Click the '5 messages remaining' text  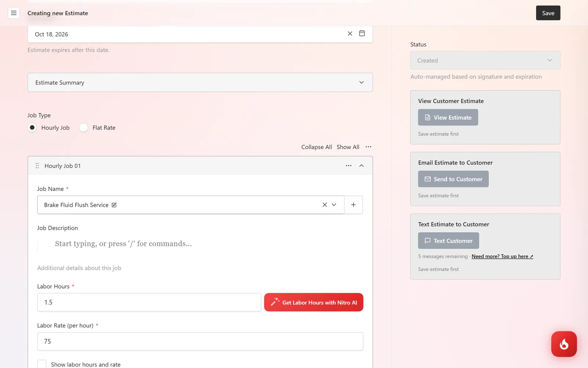(443, 256)
